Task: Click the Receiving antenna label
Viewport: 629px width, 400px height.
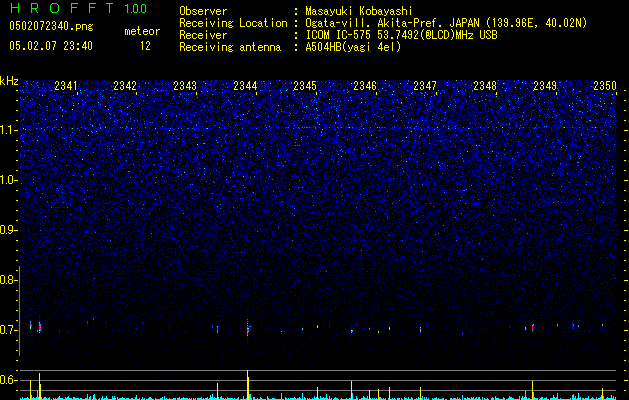Action: tap(230, 47)
